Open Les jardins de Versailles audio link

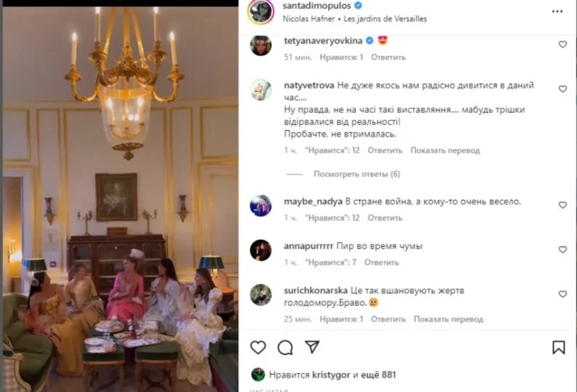[x=385, y=19]
